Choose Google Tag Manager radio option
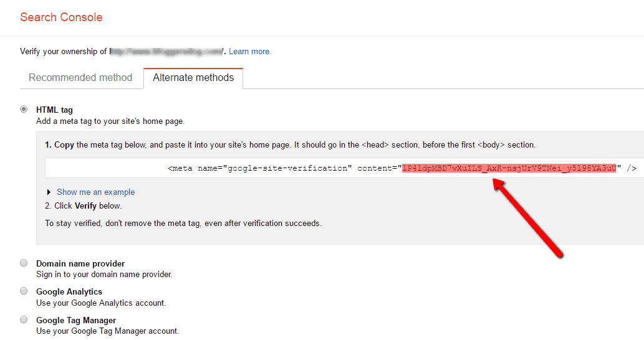 click(x=24, y=319)
